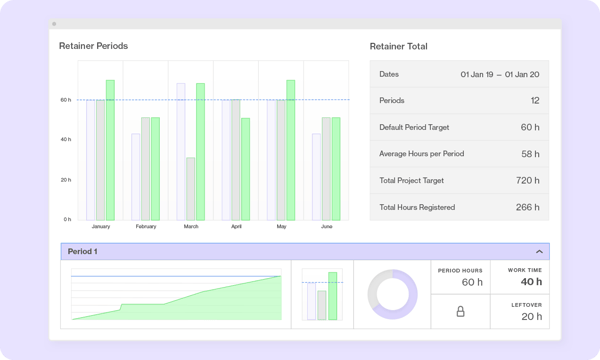This screenshot has width=600, height=360.
Task: Select the January green bar
Action: (110, 150)
